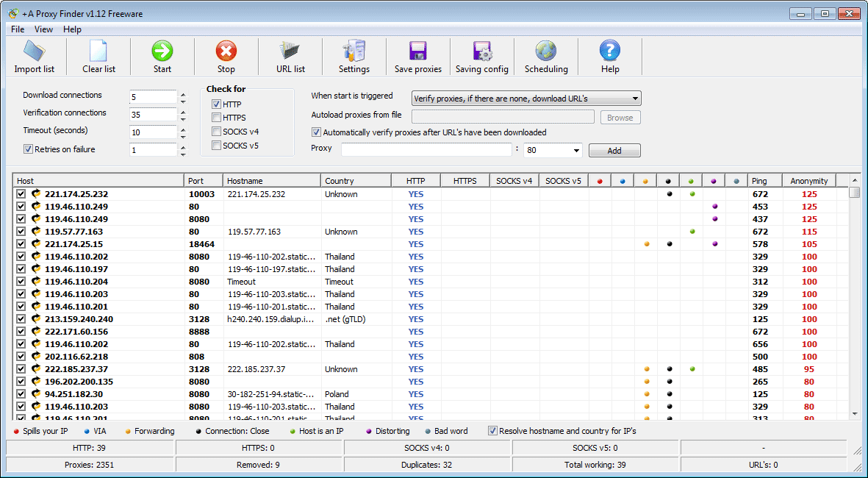Open the View menu
This screenshot has width=868, height=478.
pyautogui.click(x=44, y=29)
